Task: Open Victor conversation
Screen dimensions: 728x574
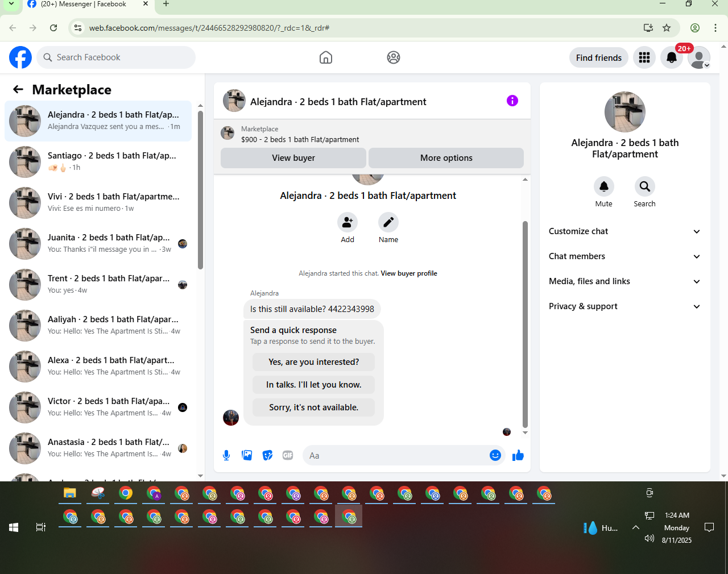Action: [x=98, y=407]
